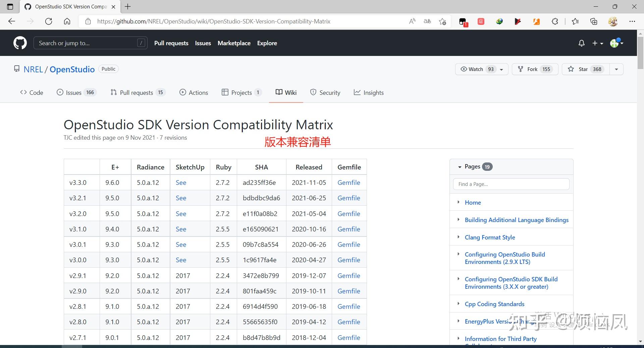Switch to the Actions tab
Screen dimensions: 644x348
coord(194,92)
